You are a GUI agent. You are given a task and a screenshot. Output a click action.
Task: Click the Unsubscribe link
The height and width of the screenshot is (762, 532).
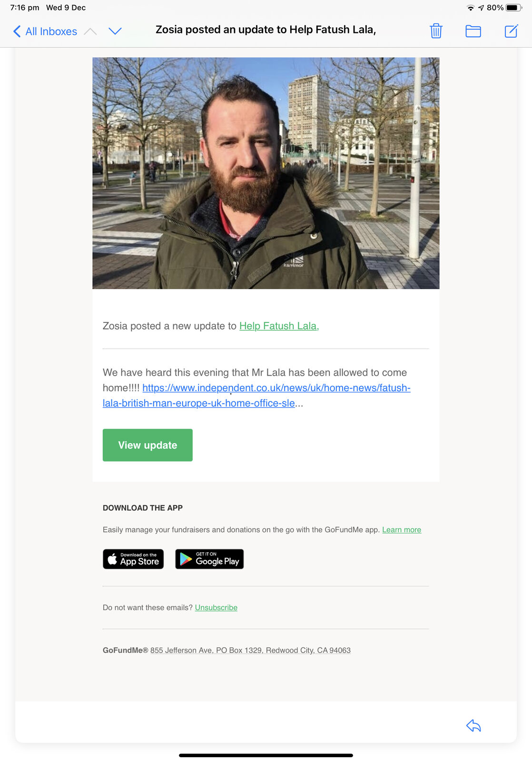[216, 607]
